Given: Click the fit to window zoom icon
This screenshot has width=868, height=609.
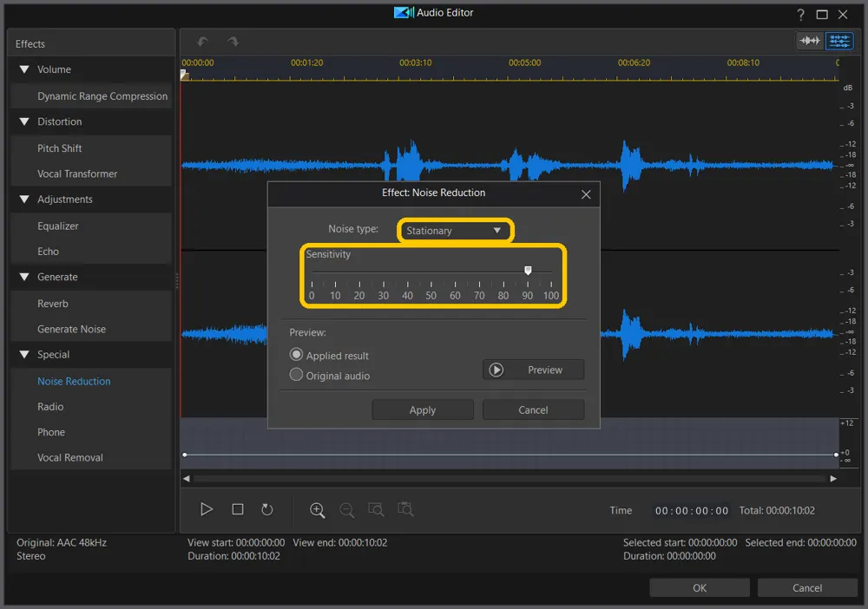Looking at the screenshot, I should pyautogui.click(x=405, y=509).
